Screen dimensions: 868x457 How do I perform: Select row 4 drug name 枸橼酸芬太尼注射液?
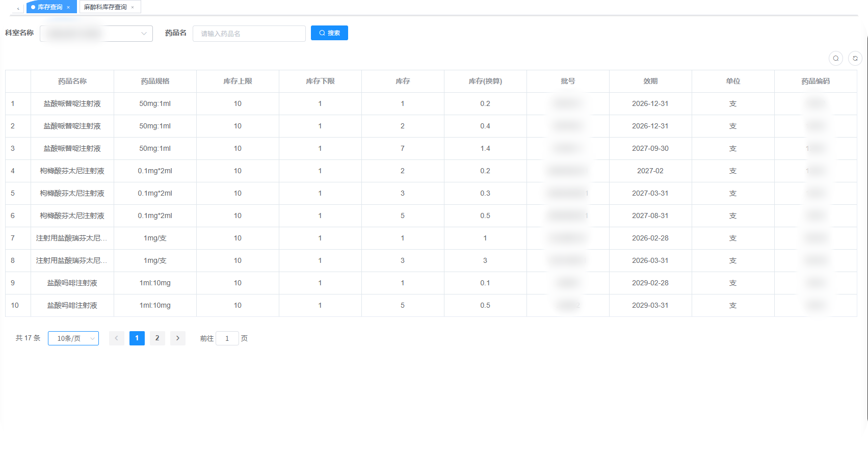[x=72, y=171]
